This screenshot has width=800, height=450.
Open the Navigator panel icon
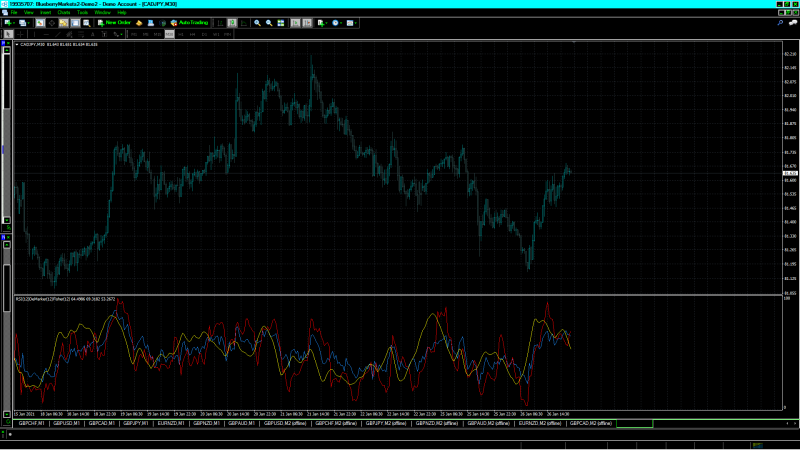tap(63, 22)
